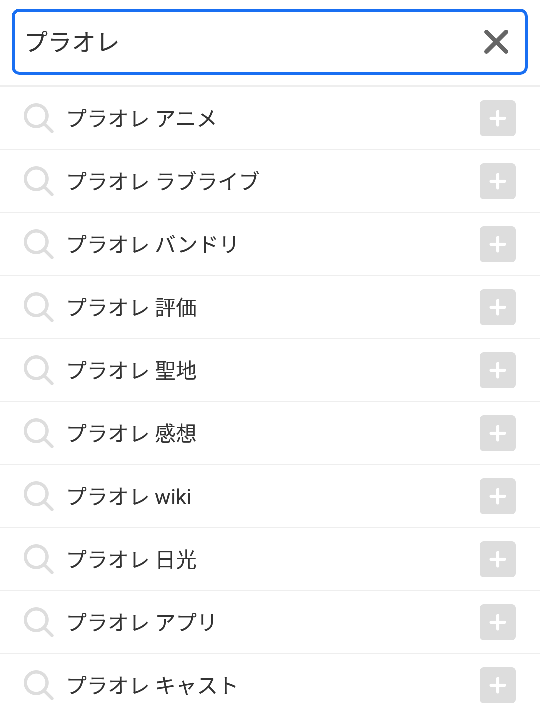The width and height of the screenshot is (540, 715).
Task: Click the search input containing プラオレ
Action: [270, 42]
